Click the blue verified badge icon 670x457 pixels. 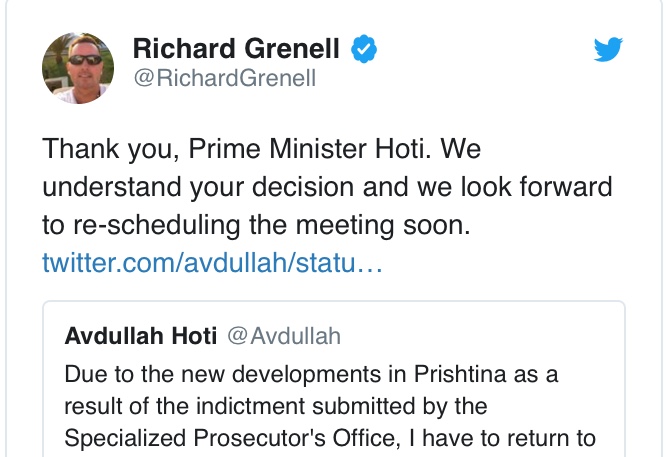[x=363, y=49]
